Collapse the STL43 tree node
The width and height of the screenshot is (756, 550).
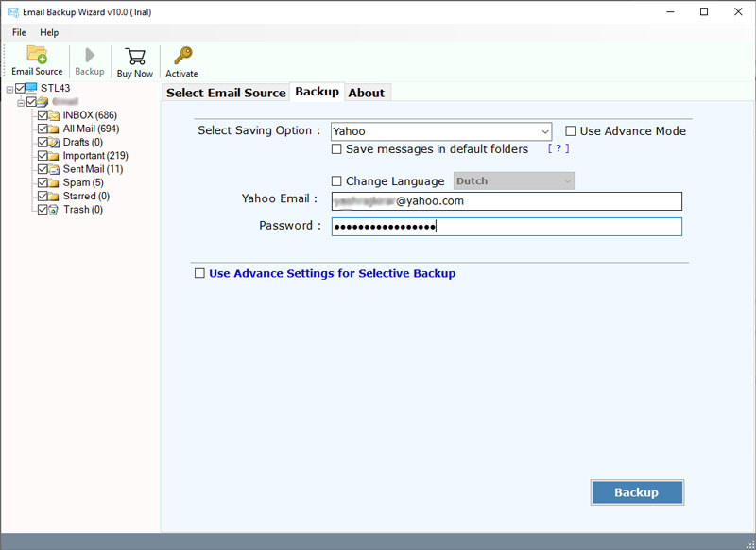9,89
